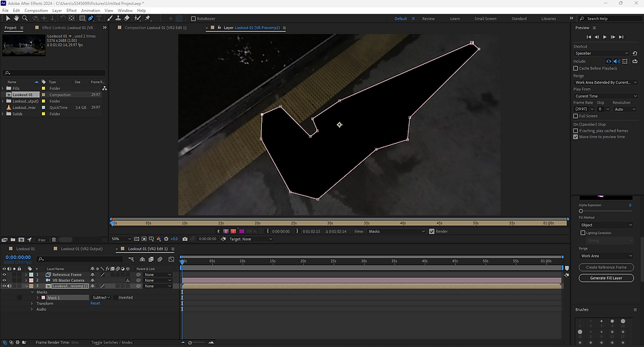644x347 pixels.
Task: Select the Clone Stamp tool
Action: [118, 18]
